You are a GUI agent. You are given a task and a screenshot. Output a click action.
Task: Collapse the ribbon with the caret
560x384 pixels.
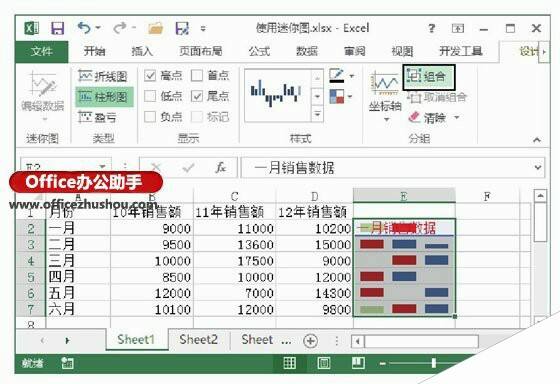coord(536,140)
